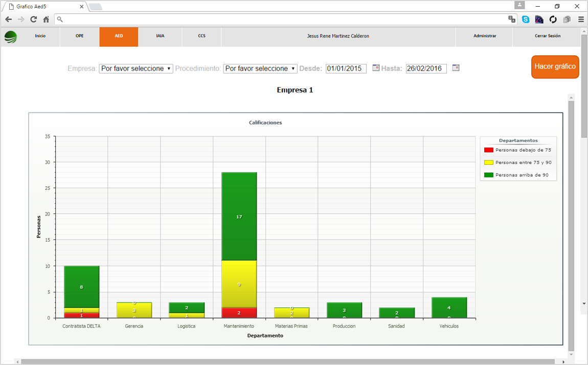Image resolution: width=588 pixels, height=365 pixels.
Task: Click the browser forward arrow
Action: pyautogui.click(x=21, y=19)
